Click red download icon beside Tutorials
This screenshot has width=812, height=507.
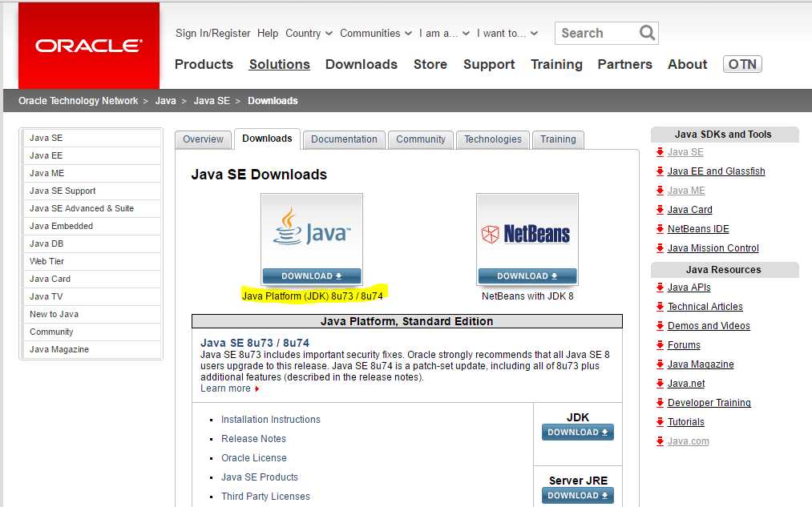coord(660,421)
